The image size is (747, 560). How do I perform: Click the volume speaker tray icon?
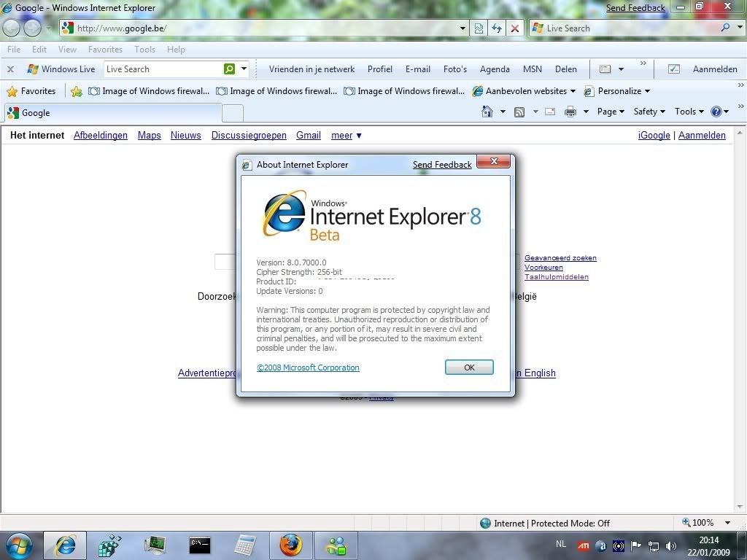671,546
